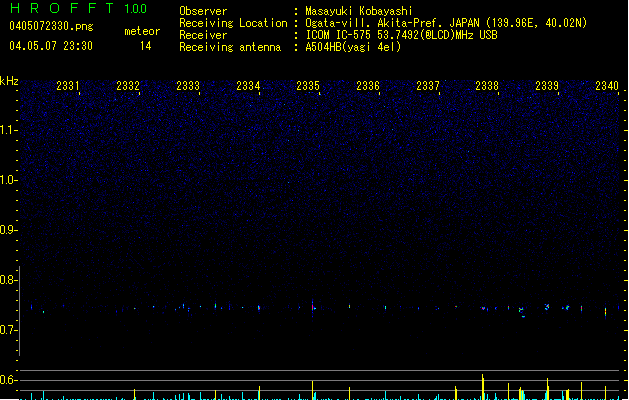629x400 pixels.
Task: Click the 0.9 kHz frequency label
Action: click(x=8, y=230)
